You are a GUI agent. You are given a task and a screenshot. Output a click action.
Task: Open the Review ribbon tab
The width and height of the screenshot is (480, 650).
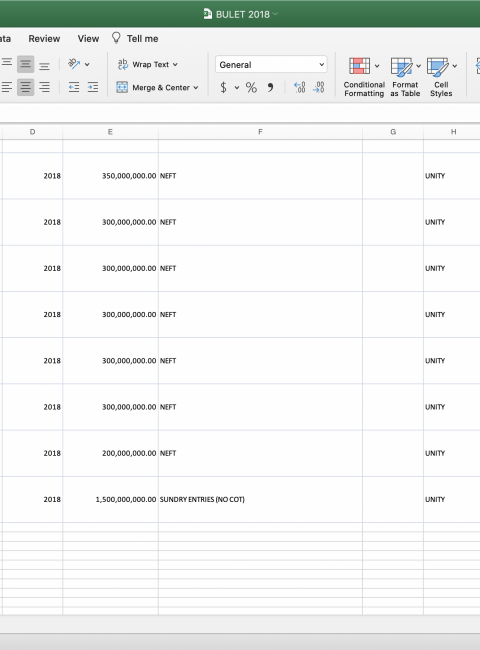(44, 39)
